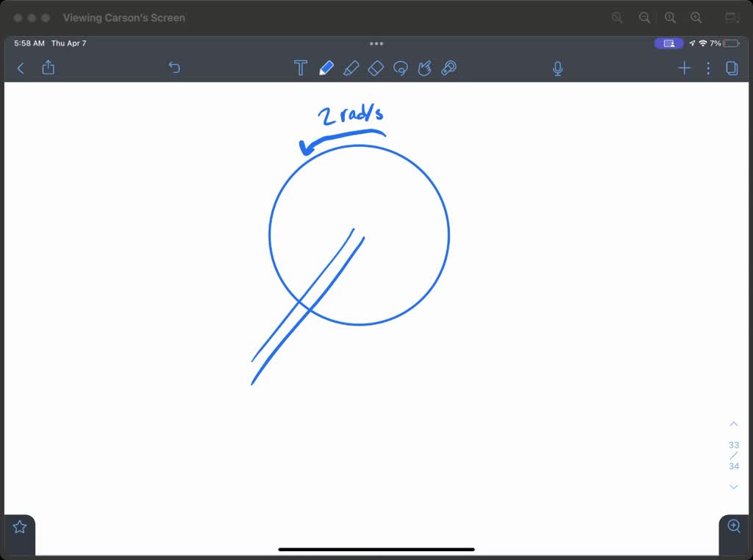
Task: Tap the microphone recording icon
Action: (557, 68)
